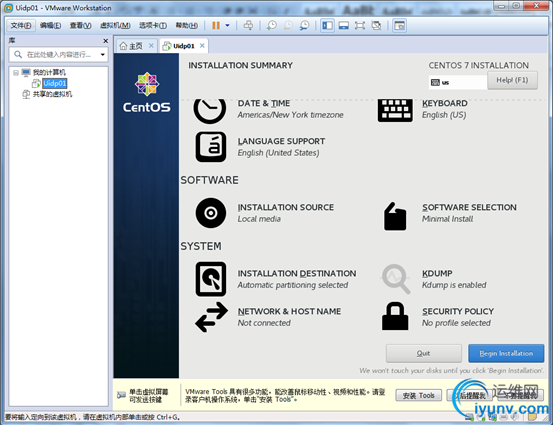
Task: Open the 选项卡(T) menu
Action: click(153, 25)
